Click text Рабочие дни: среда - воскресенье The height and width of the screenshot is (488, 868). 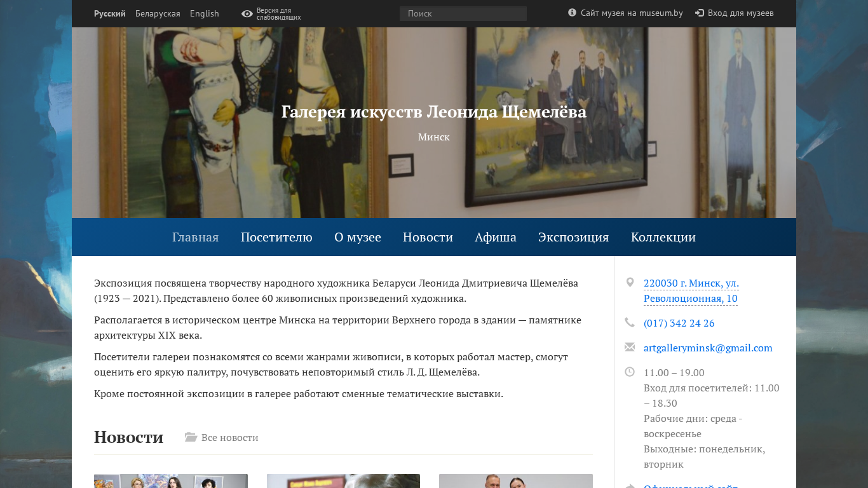coord(693,426)
